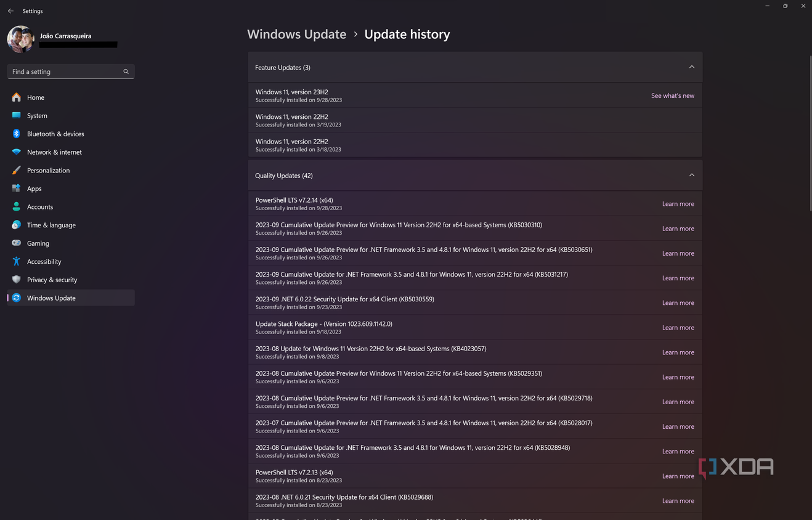Click the Network wifi icon
Viewport: 812px width, 520px height.
tap(17, 152)
